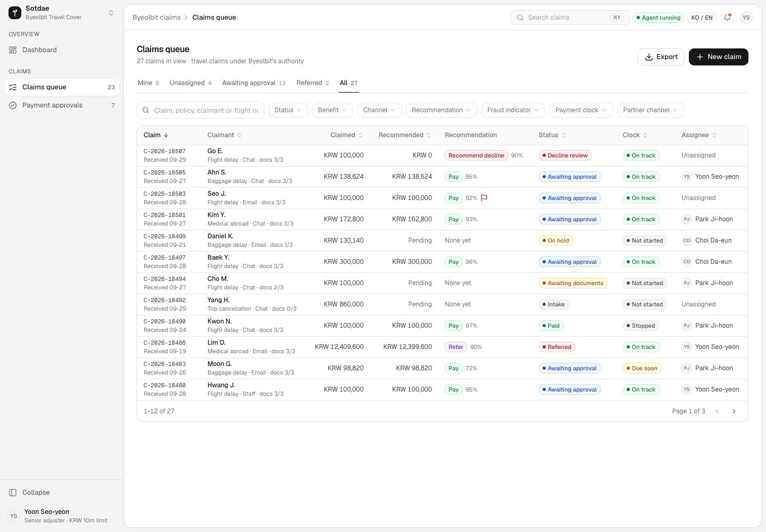The width and height of the screenshot is (766, 532).
Task: Click the On hold status badge
Action: [x=555, y=240]
